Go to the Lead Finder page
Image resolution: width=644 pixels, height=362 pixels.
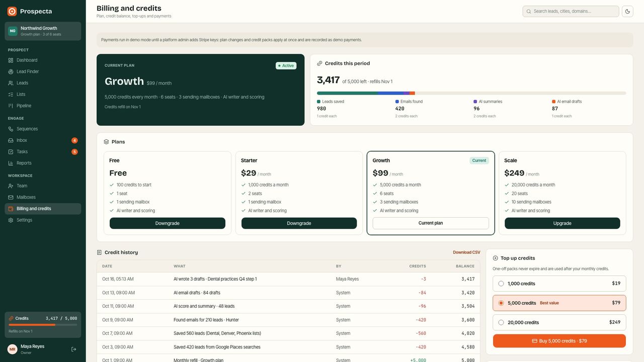click(43, 71)
